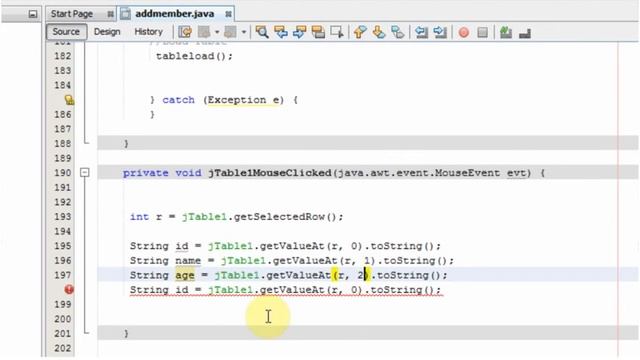Click line number 190 in gutter
Screen dimensions: 640x360
[63, 173]
